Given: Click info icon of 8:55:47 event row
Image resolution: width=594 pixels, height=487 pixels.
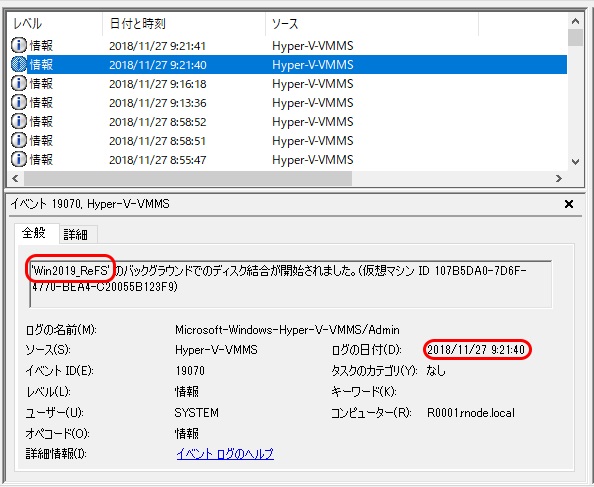Looking at the screenshot, I should point(19,159).
